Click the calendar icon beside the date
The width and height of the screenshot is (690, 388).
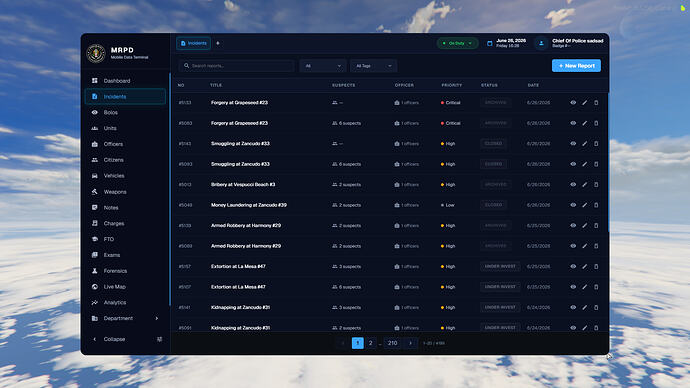(x=489, y=43)
